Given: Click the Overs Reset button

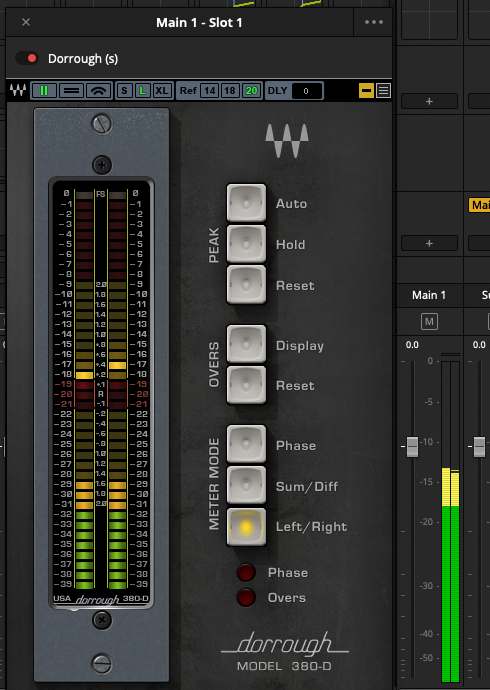Looking at the screenshot, I should pyautogui.click(x=246, y=385).
